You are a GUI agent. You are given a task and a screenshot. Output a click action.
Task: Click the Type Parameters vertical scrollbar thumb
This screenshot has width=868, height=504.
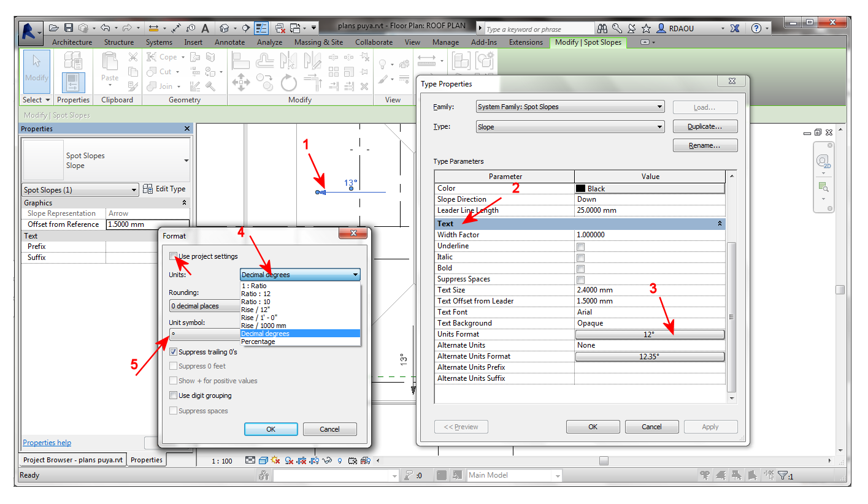tap(731, 317)
